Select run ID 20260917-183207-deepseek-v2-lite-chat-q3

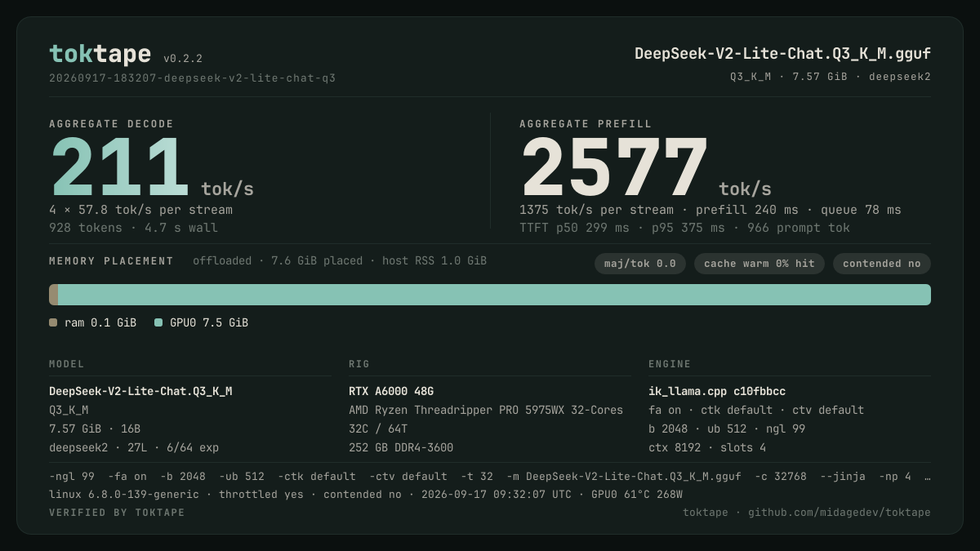pyautogui.click(x=192, y=78)
